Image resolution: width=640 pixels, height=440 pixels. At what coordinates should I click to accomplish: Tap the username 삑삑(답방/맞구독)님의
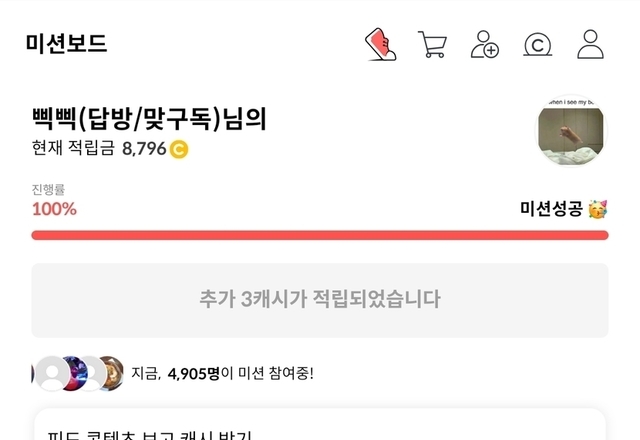pos(149,119)
